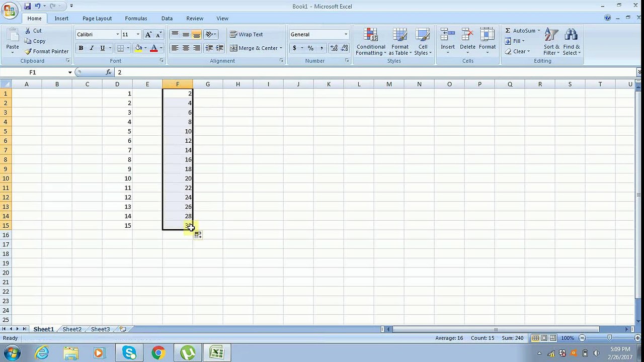644x362 pixels.
Task: Toggle Underline formatting
Action: tap(102, 48)
